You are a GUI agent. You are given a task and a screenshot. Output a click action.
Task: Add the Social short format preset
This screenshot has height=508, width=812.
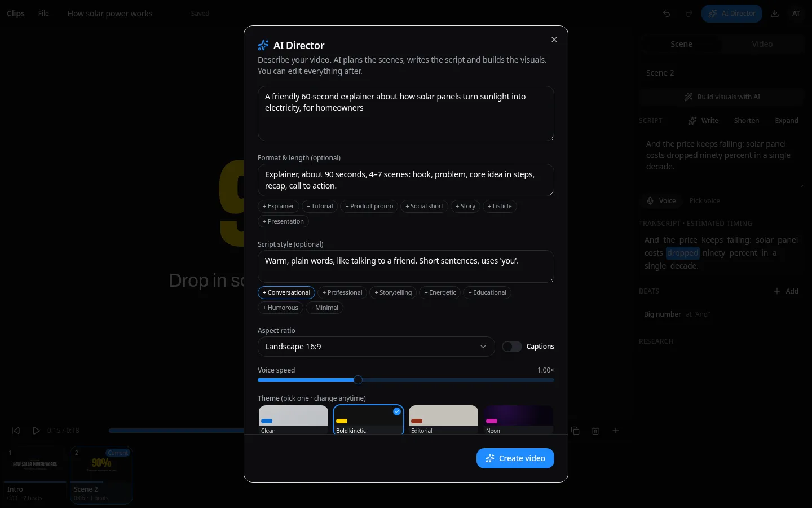(424, 206)
